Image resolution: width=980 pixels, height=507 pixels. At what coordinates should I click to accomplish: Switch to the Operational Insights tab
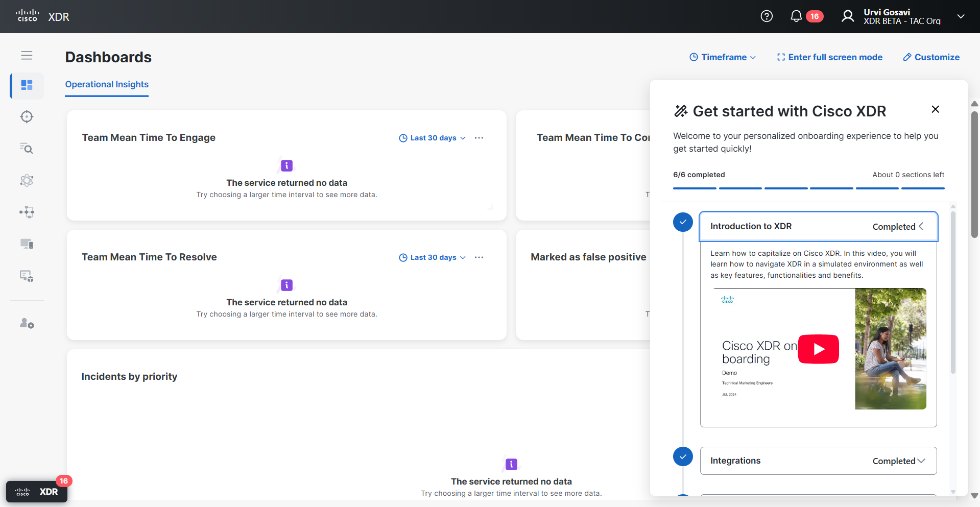(x=107, y=85)
